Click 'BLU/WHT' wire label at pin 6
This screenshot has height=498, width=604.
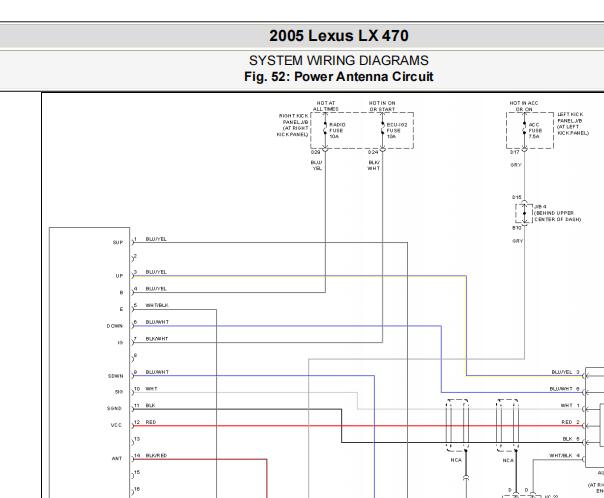[157, 322]
